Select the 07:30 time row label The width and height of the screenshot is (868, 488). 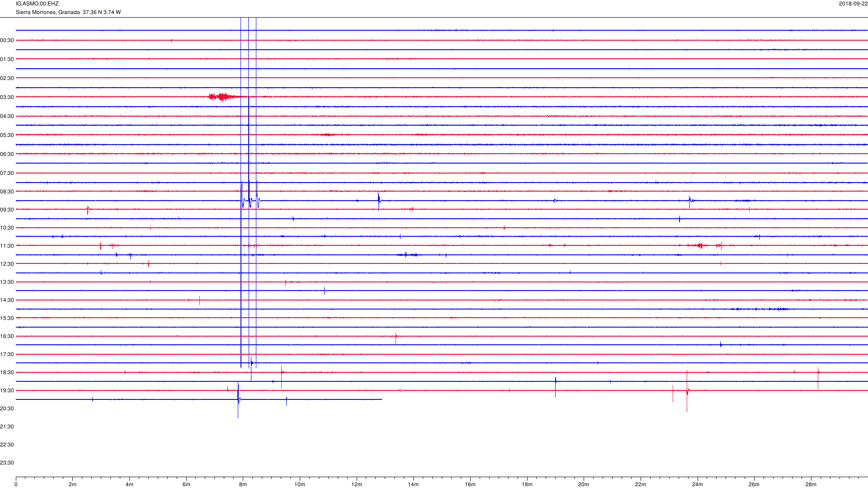click(x=7, y=173)
